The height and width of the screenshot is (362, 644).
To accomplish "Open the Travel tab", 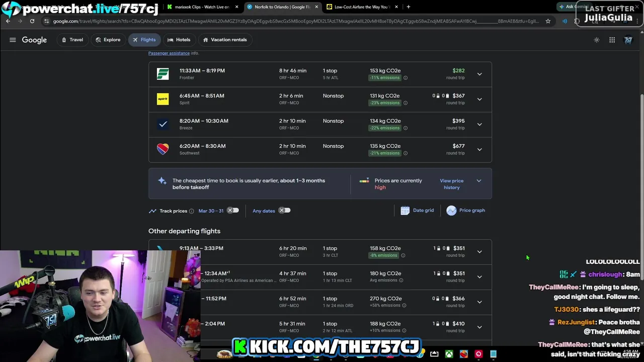I will click(x=72, y=40).
